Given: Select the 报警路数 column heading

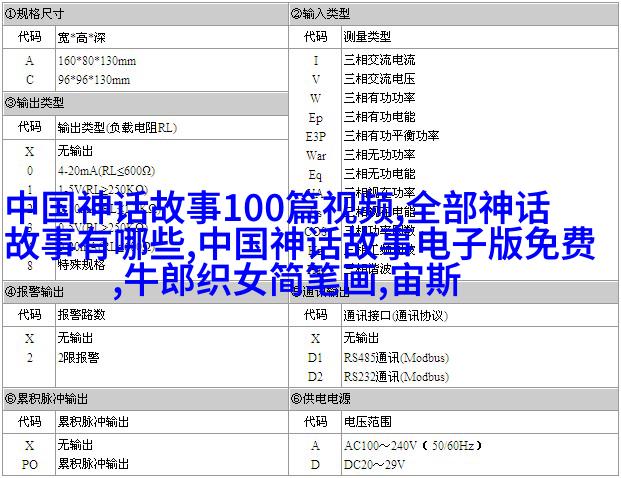Looking at the screenshot, I should pyautogui.click(x=82, y=314).
